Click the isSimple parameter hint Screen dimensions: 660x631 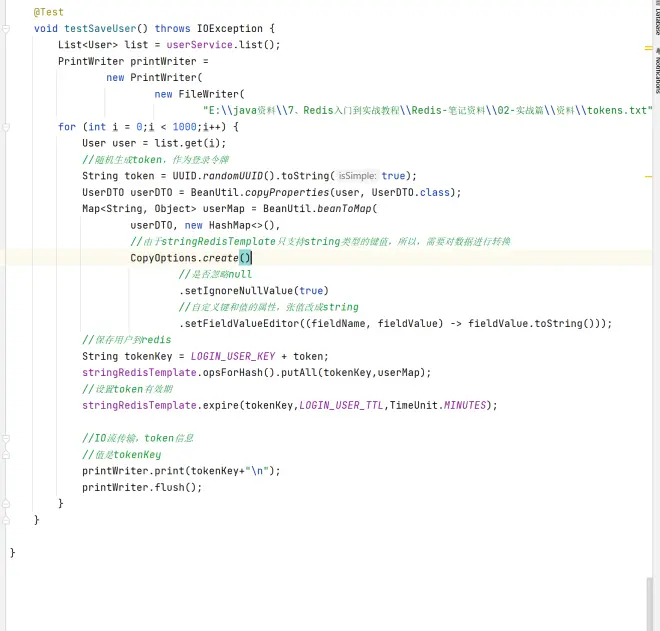(x=357, y=176)
